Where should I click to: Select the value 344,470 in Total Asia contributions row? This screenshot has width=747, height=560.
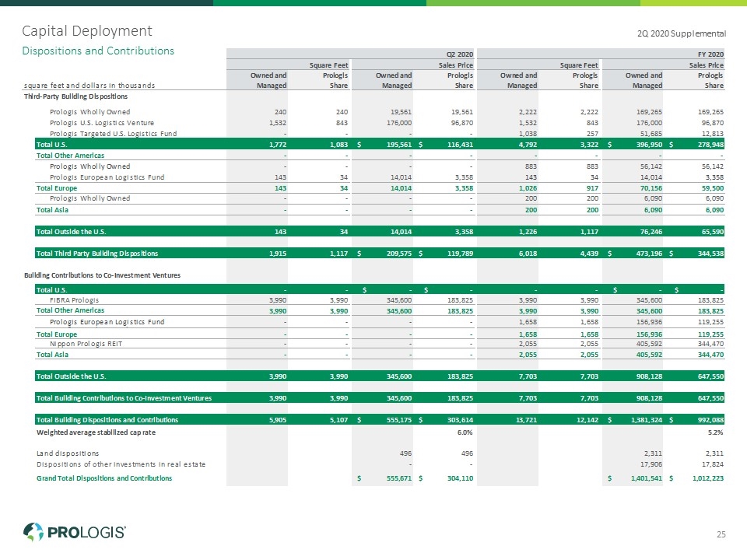(710, 355)
